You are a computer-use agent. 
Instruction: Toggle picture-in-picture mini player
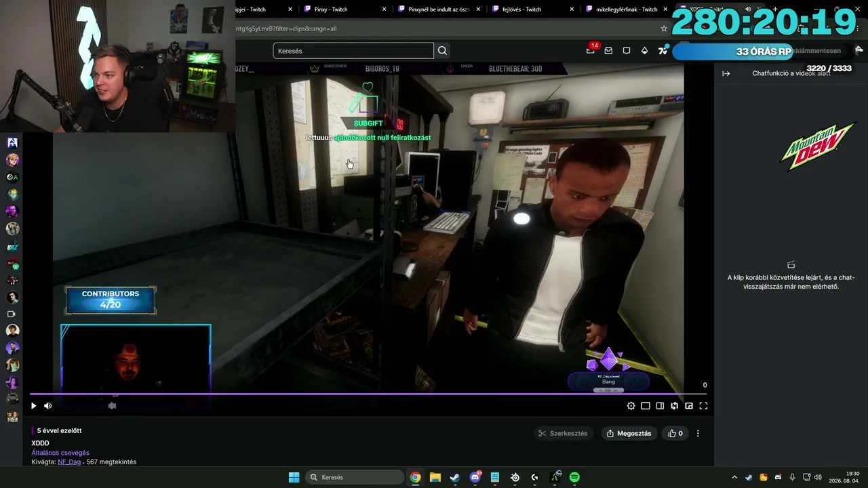click(x=689, y=406)
